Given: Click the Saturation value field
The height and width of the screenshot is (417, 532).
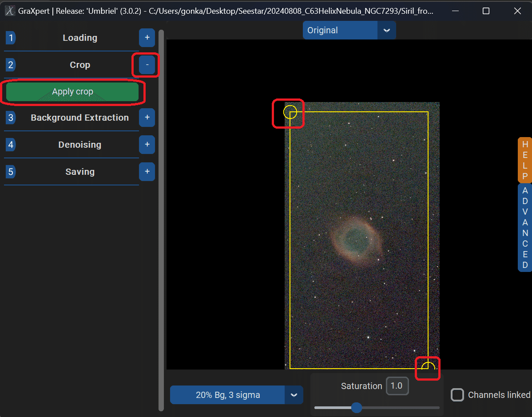Looking at the screenshot, I should (397, 386).
